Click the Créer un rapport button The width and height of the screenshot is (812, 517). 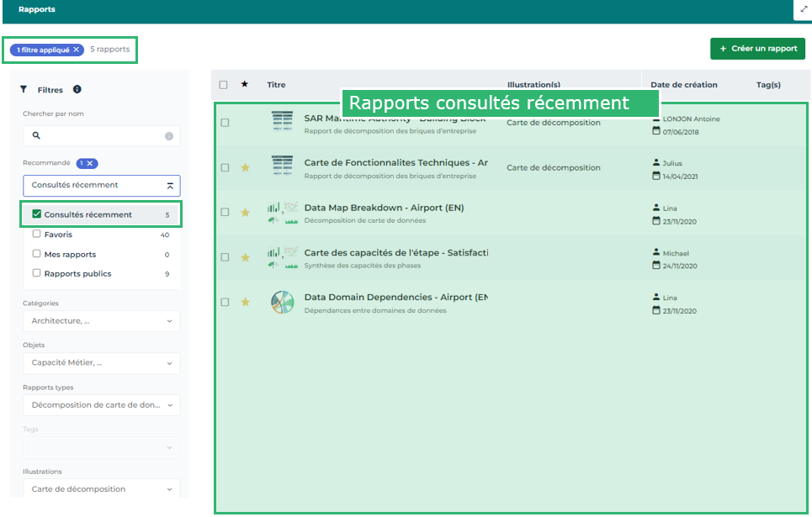click(x=757, y=49)
